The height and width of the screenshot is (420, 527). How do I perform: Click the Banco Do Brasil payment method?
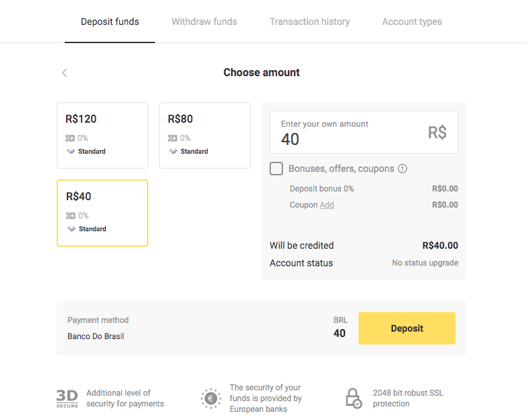tap(96, 336)
